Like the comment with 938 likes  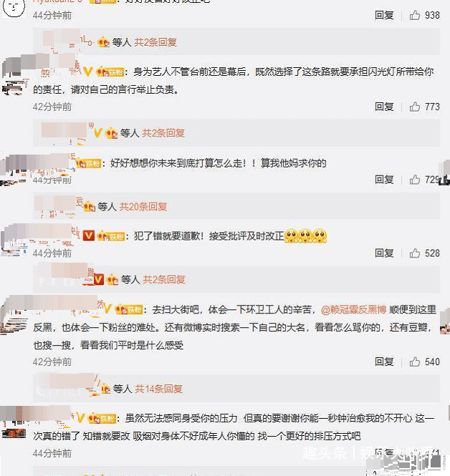click(414, 15)
